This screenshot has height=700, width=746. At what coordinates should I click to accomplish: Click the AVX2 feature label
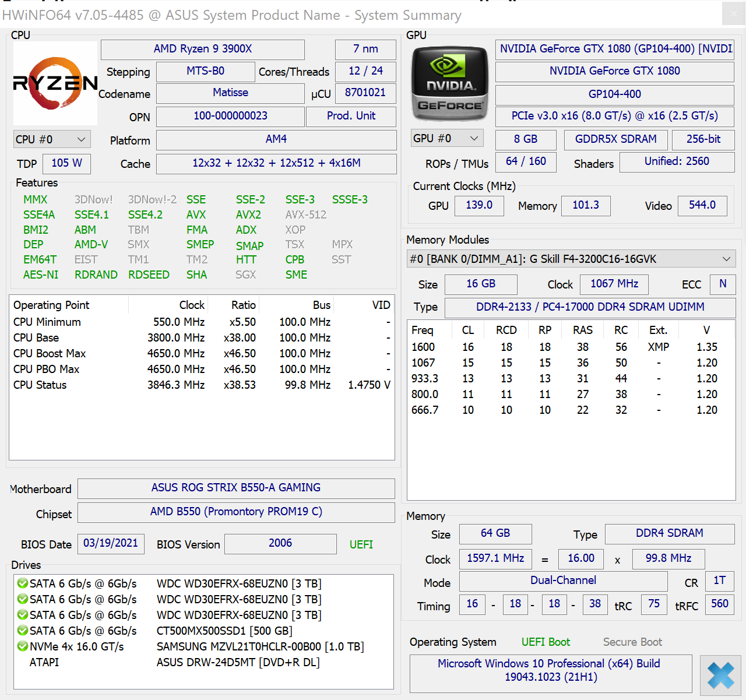tap(248, 214)
